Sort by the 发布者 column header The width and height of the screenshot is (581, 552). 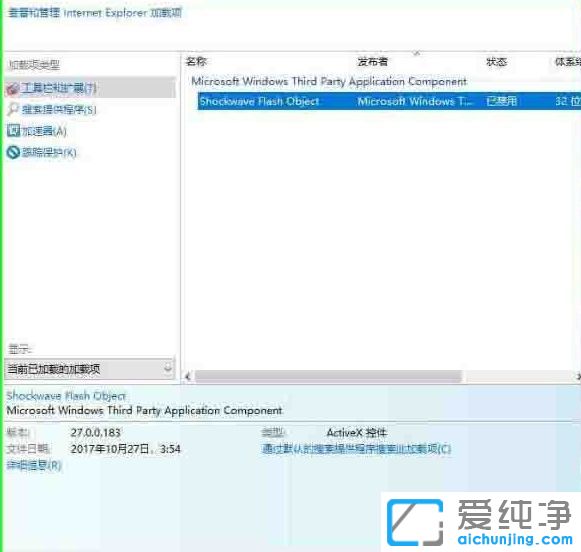[372, 61]
